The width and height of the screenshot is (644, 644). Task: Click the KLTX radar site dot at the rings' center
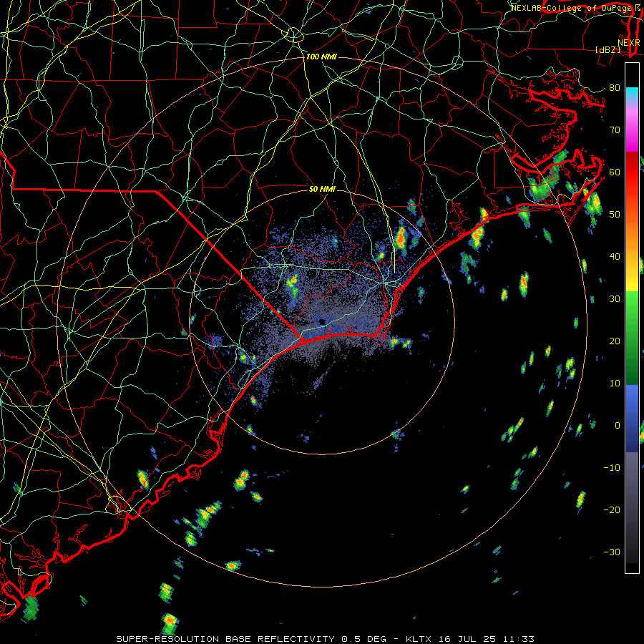click(322, 321)
